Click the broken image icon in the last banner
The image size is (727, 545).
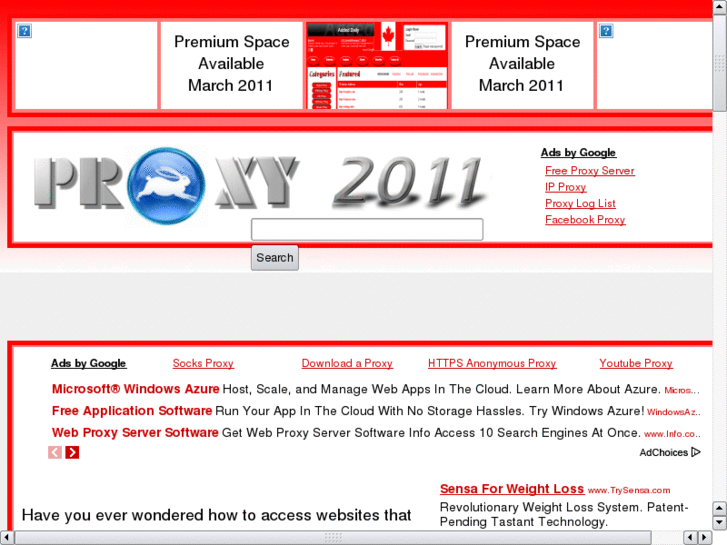coord(606,31)
